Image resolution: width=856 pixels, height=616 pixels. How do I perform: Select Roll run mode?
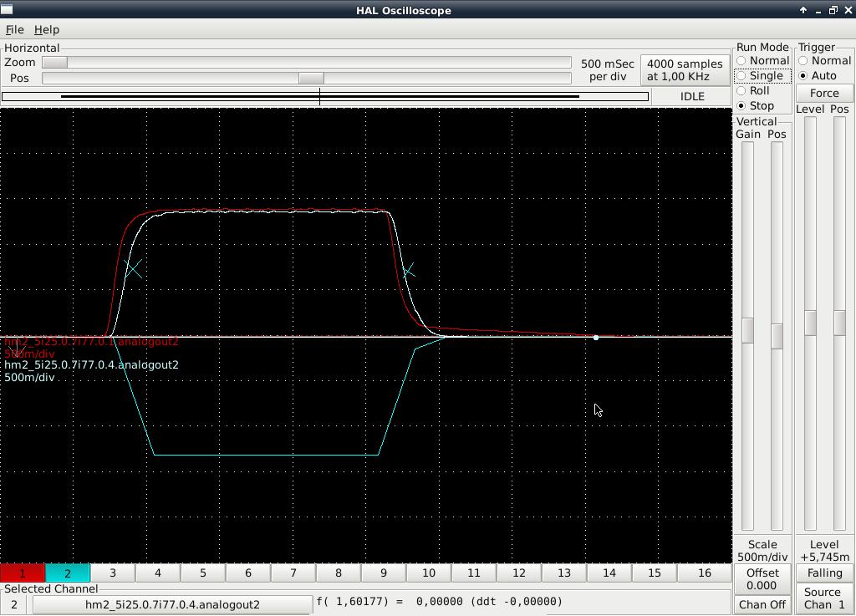(x=753, y=90)
